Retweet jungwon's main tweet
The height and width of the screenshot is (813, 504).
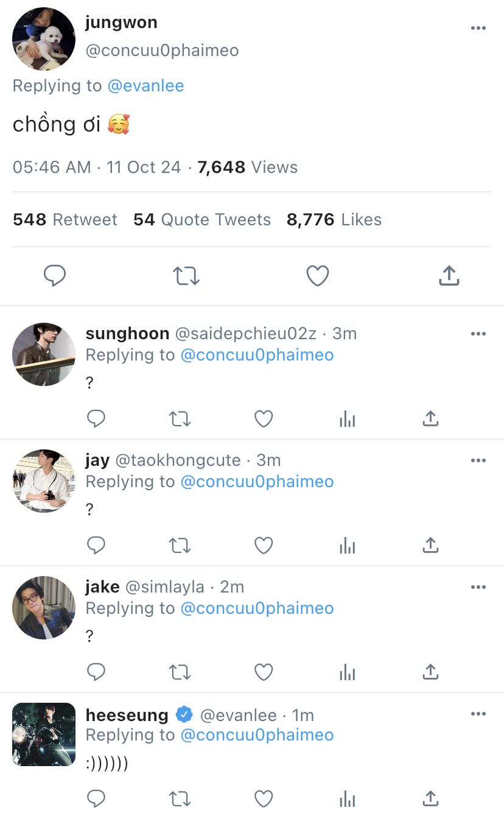click(186, 276)
